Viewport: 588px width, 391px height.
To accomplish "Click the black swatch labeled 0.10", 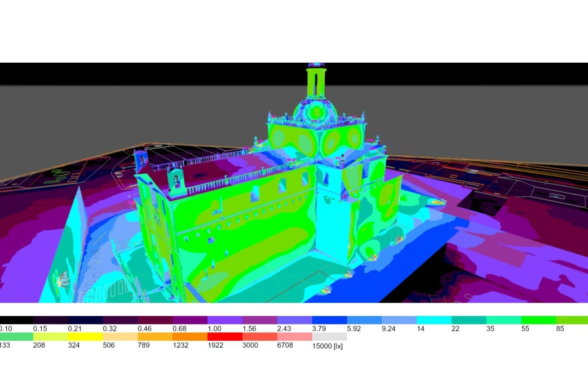I will [16, 320].
